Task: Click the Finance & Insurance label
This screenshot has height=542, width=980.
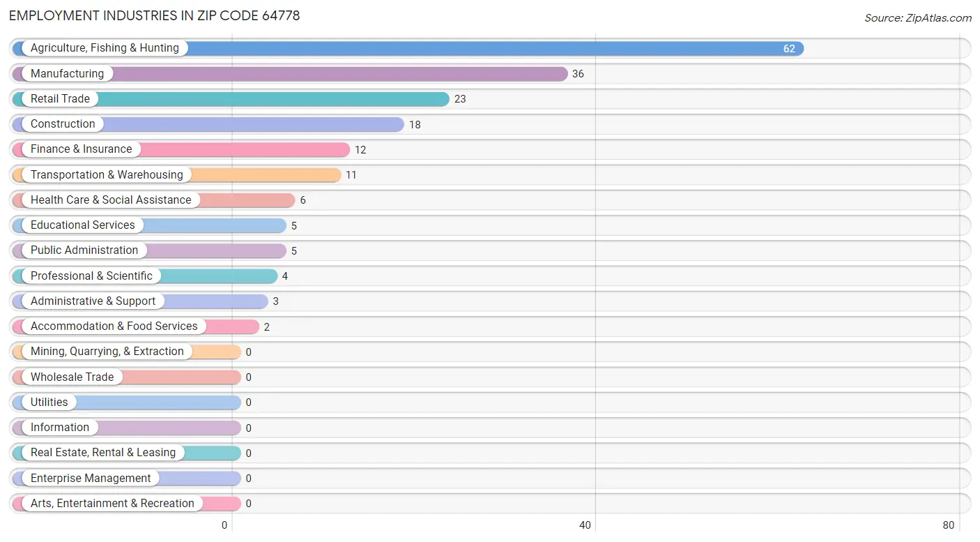Action: (x=81, y=149)
